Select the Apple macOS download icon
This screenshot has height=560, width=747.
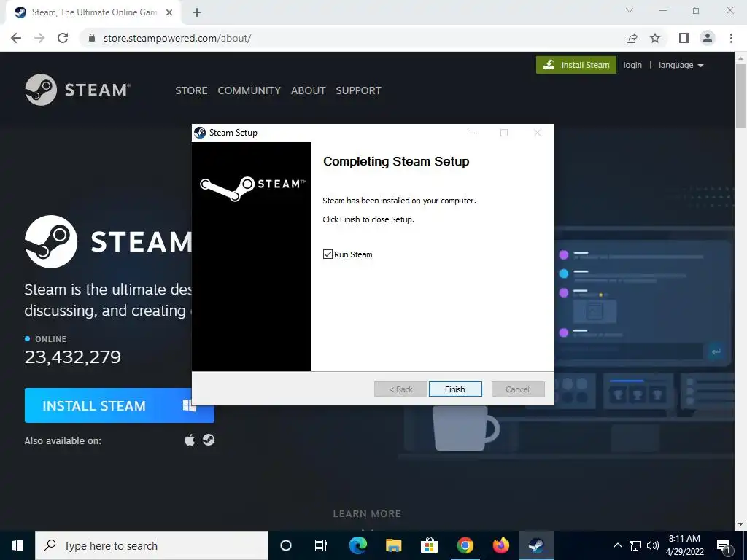[190, 440]
